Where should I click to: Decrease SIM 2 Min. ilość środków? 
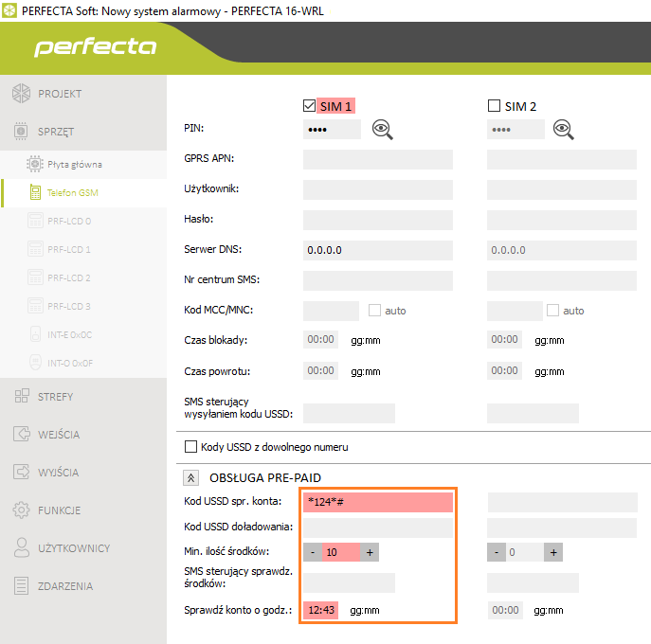497,552
